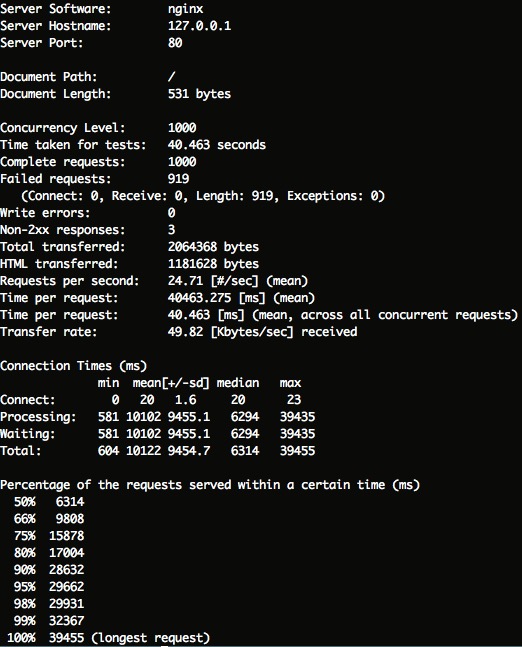
Task: Click the Processing row max value 39435
Action: click(x=298, y=416)
